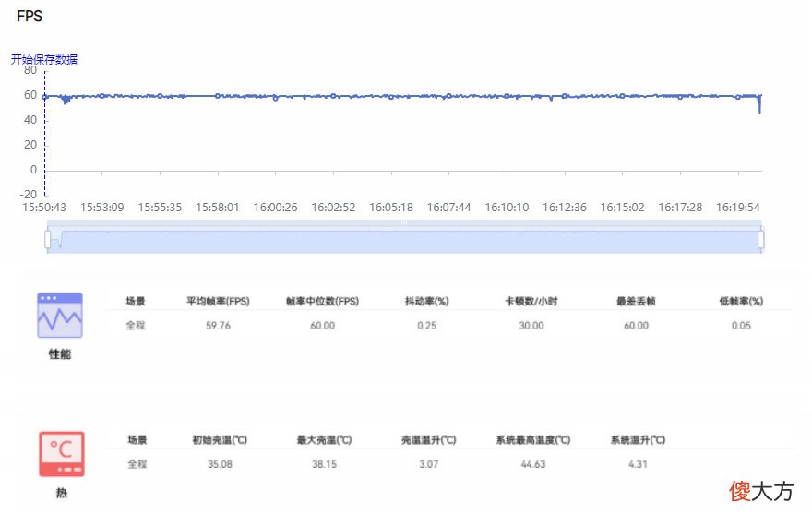The height and width of the screenshot is (526, 812).
Task: Click the 帧率中位数(FPS) column header
Action: [323, 302]
